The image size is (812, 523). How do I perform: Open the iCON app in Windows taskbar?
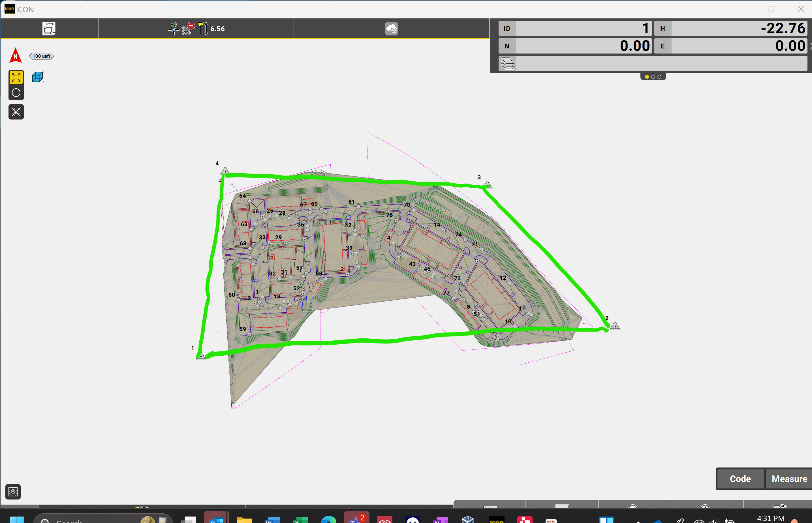coord(497,520)
